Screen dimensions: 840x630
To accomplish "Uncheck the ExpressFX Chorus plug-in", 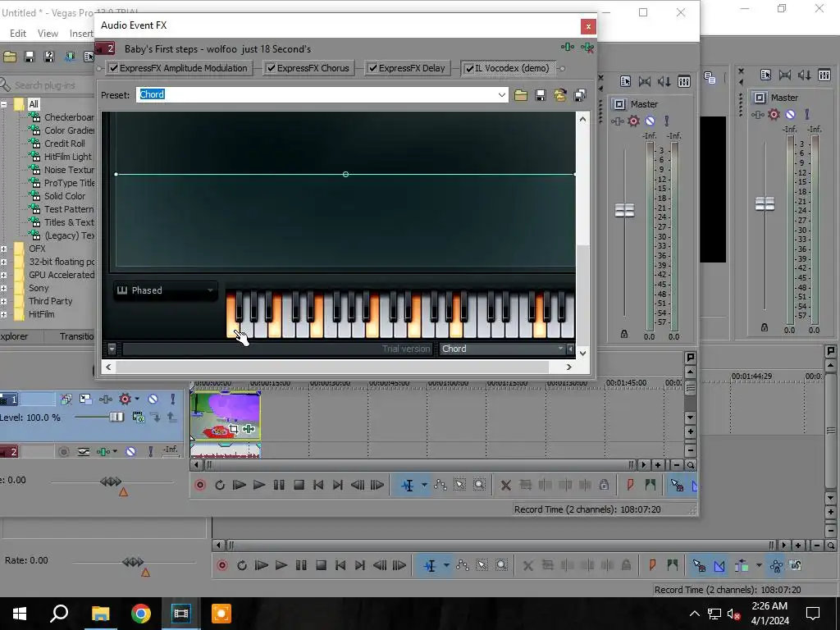I will pyautogui.click(x=271, y=68).
